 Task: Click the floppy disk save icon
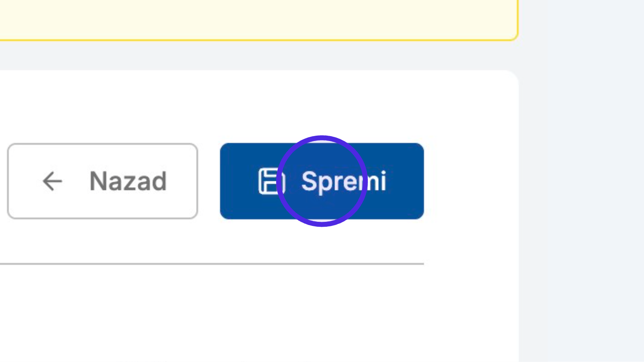point(271,181)
